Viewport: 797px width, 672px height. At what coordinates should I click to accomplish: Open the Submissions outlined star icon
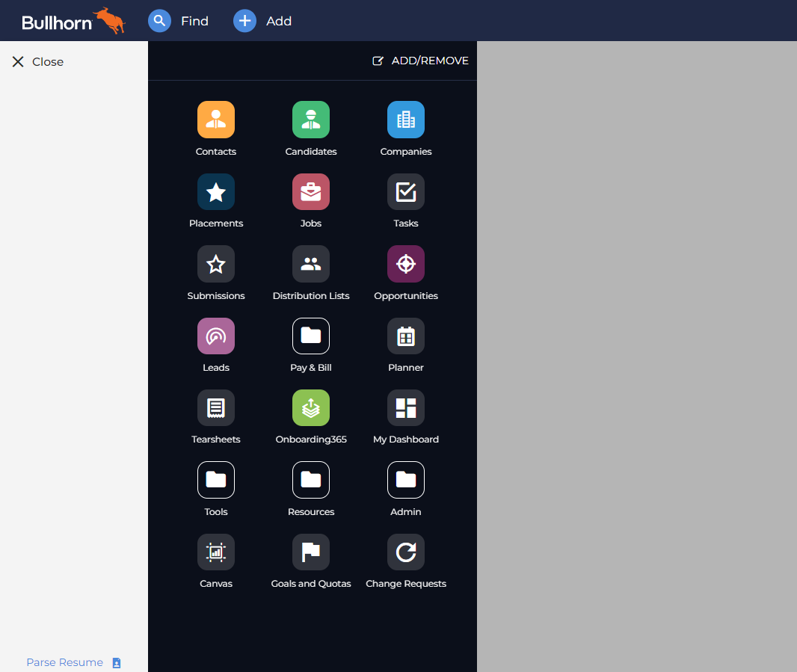215,264
